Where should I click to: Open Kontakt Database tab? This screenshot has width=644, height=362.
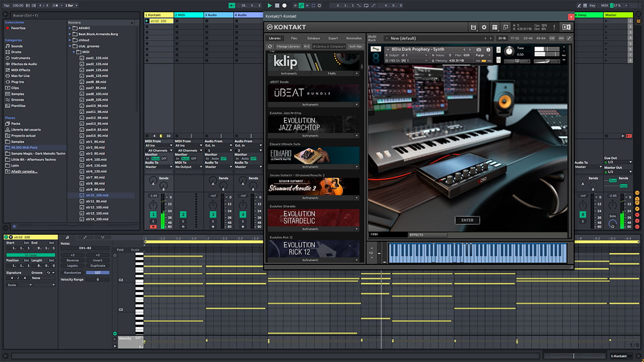[x=313, y=39]
